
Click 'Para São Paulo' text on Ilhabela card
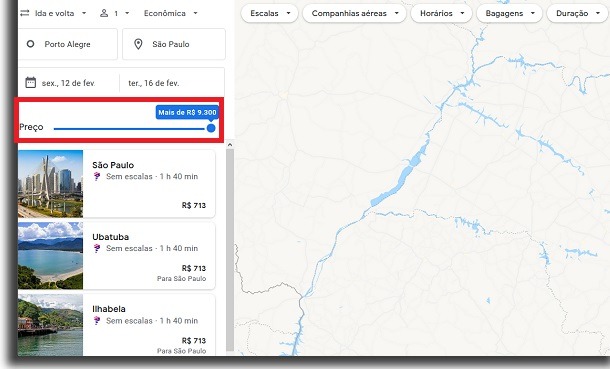(x=182, y=351)
